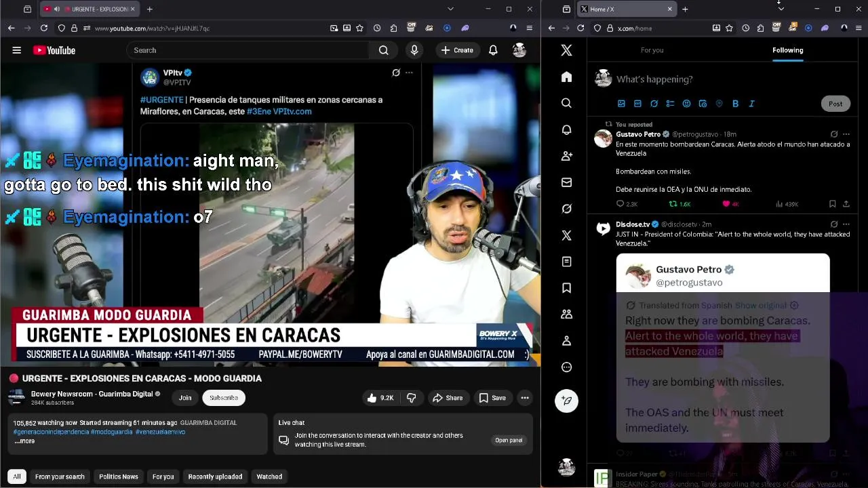
Task: Schedule the post with calendar icon
Action: [703, 104]
